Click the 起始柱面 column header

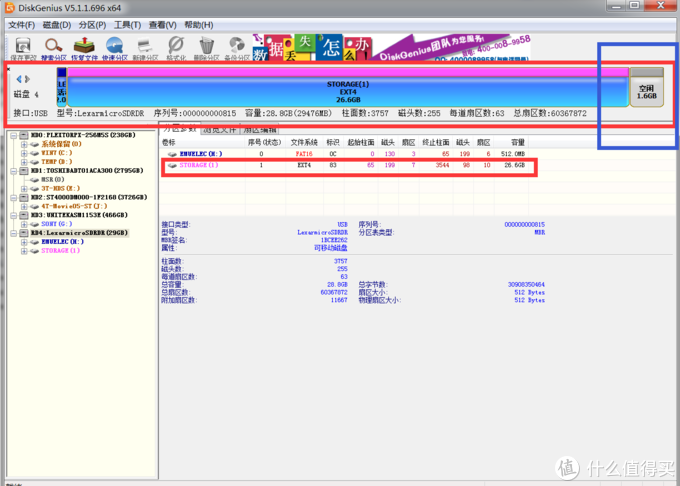click(361, 142)
